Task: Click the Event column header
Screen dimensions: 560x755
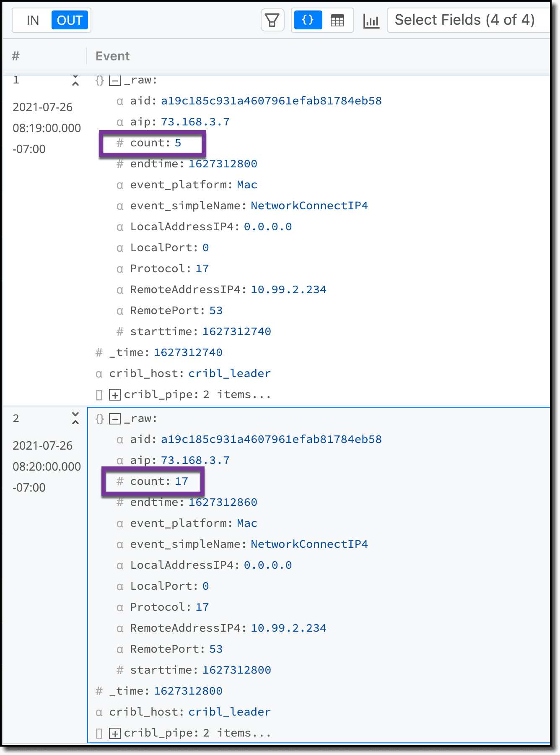Action: click(x=112, y=56)
